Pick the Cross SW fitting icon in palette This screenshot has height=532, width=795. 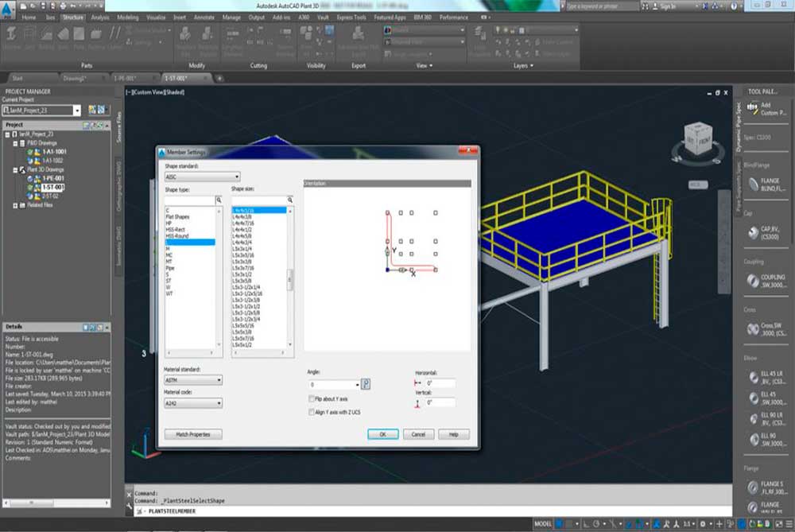click(752, 328)
